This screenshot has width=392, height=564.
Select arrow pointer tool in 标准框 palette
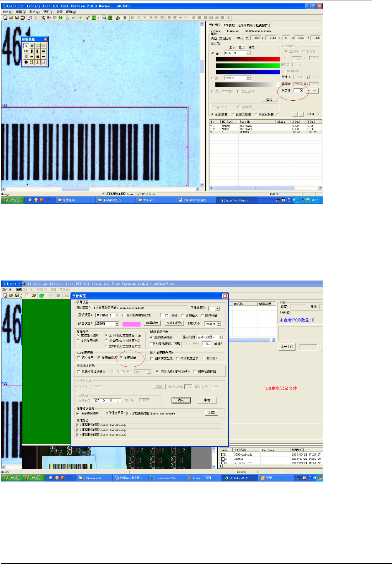tap(26, 46)
